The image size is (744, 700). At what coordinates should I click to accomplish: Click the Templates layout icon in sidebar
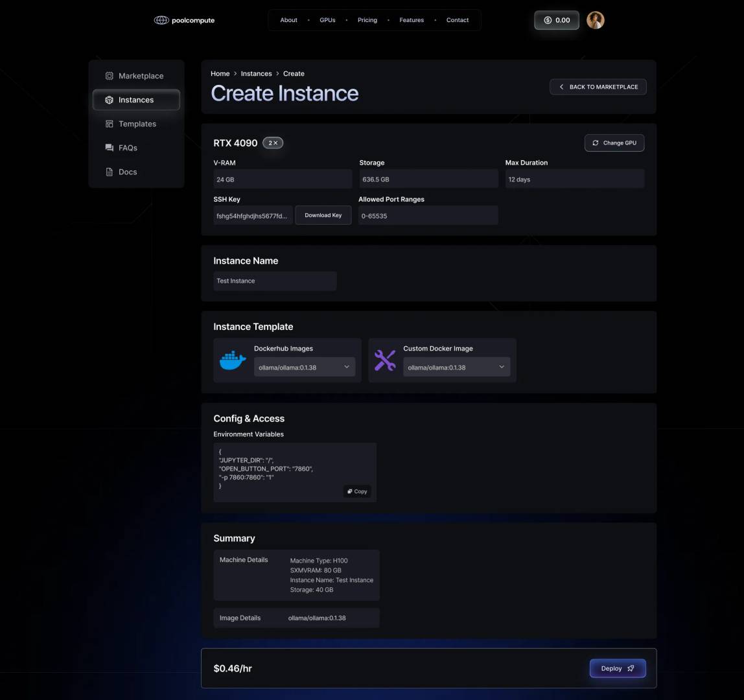pyautogui.click(x=109, y=124)
